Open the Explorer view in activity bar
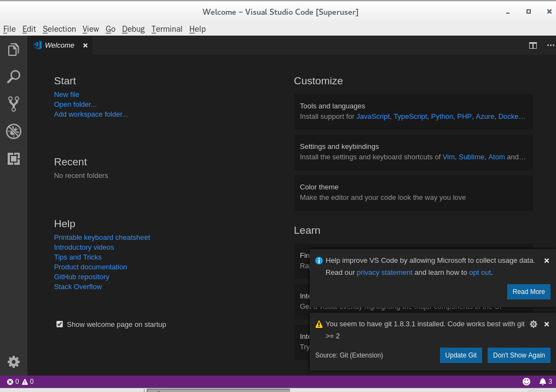 pyautogui.click(x=14, y=50)
